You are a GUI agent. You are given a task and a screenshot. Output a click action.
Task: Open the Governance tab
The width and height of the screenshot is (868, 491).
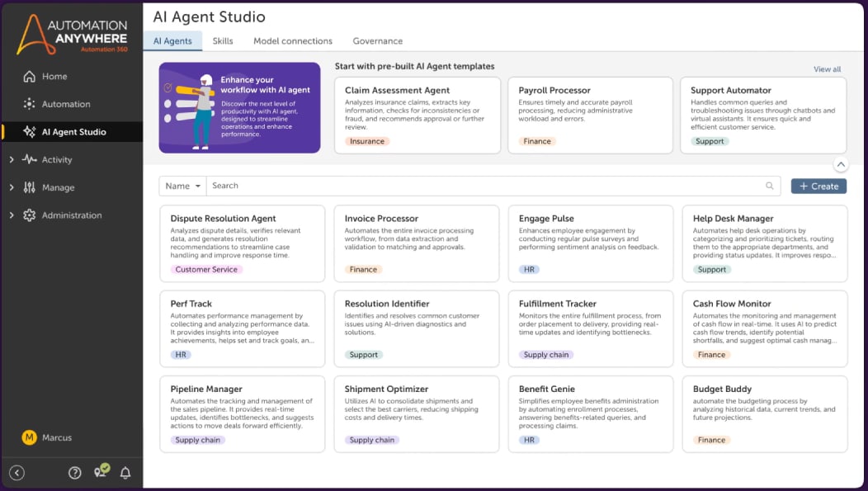click(x=377, y=41)
